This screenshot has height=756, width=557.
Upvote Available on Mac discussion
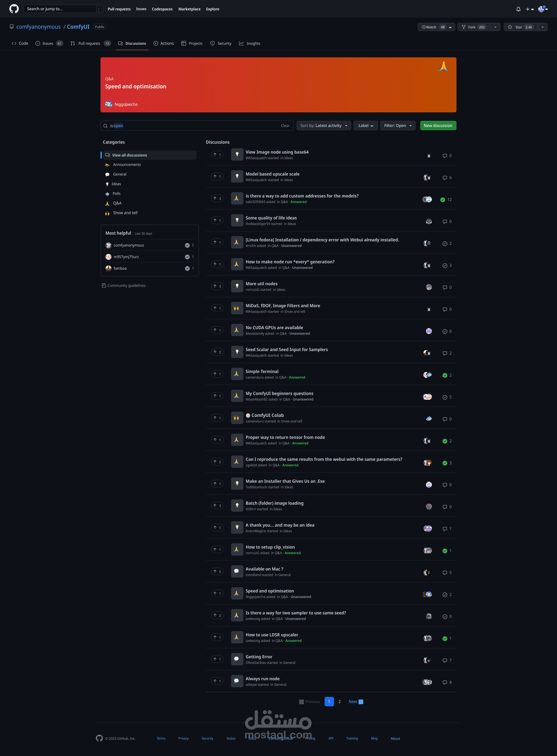(x=217, y=571)
